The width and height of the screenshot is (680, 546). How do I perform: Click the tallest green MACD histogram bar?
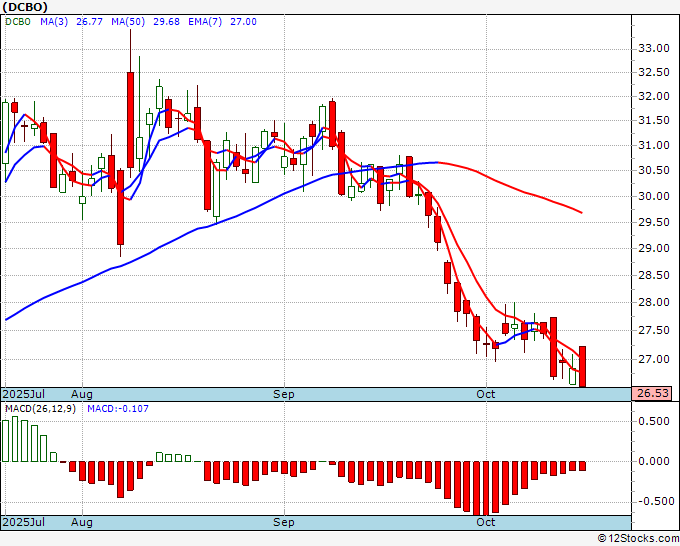15,439
